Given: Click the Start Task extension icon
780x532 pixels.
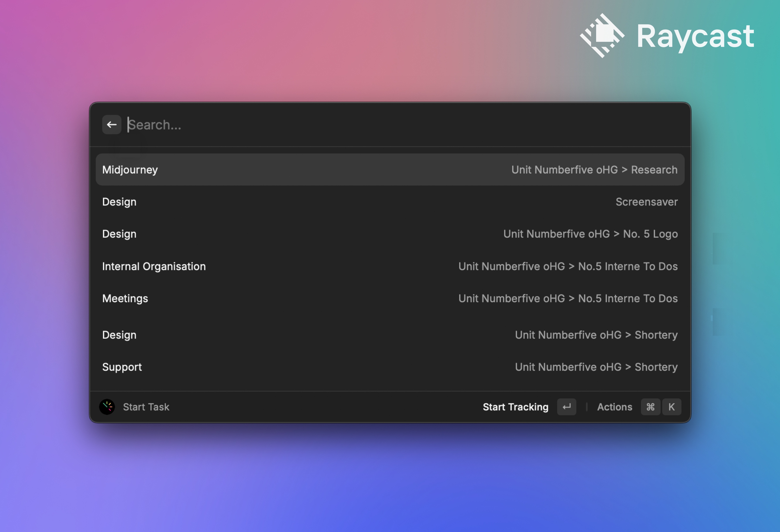Looking at the screenshot, I should pos(107,407).
